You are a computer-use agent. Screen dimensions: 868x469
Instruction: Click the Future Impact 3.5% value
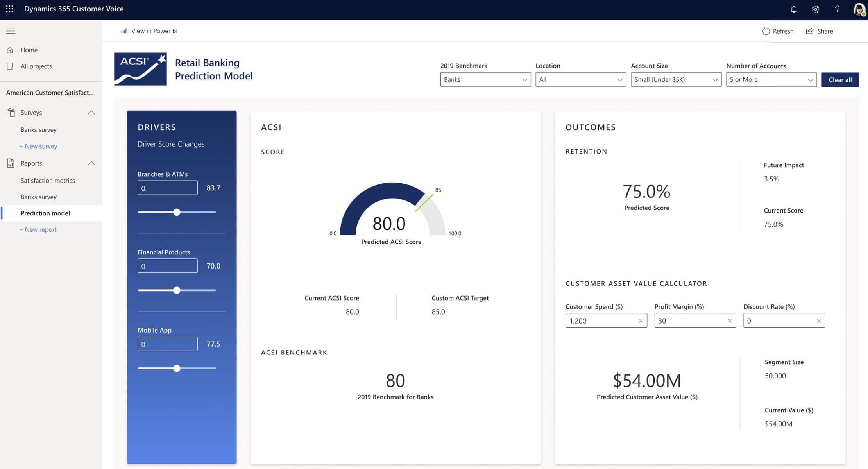[x=771, y=179]
